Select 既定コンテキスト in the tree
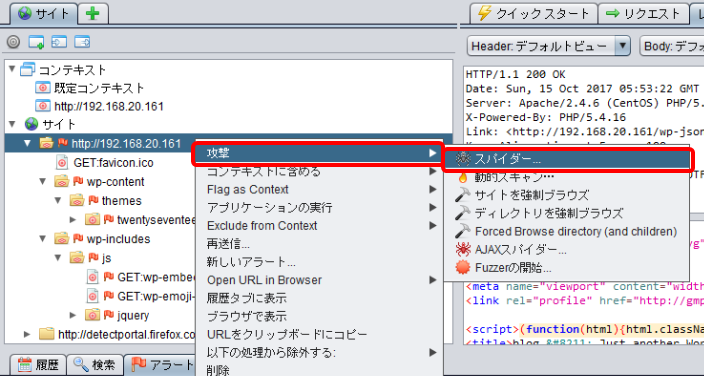 [99, 88]
